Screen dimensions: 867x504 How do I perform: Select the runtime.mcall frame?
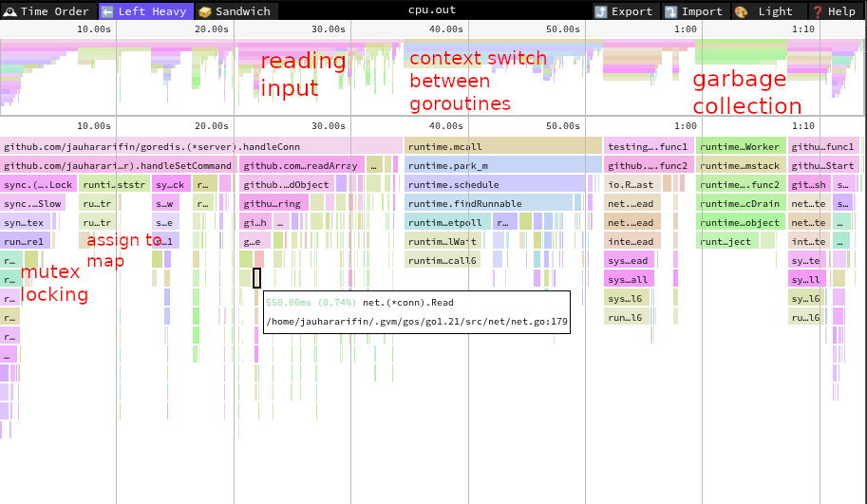tap(503, 146)
